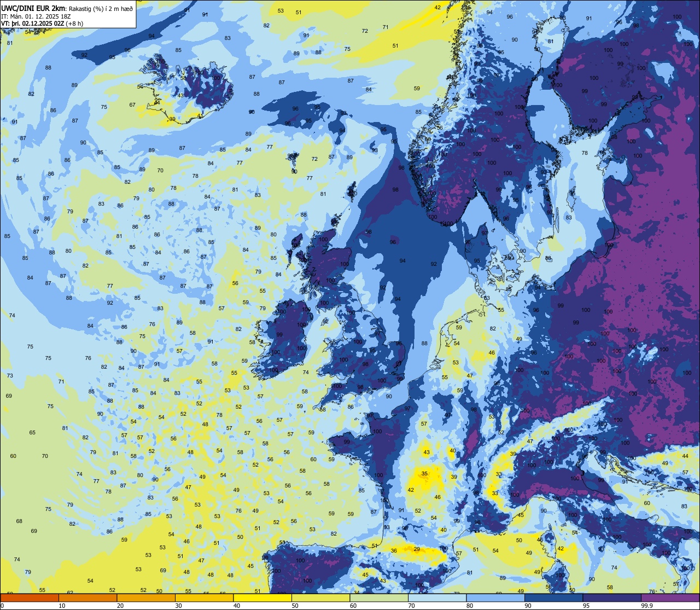Click the "65" value near the left edge
The height and width of the screenshot is (610, 700).
click(x=32, y=433)
